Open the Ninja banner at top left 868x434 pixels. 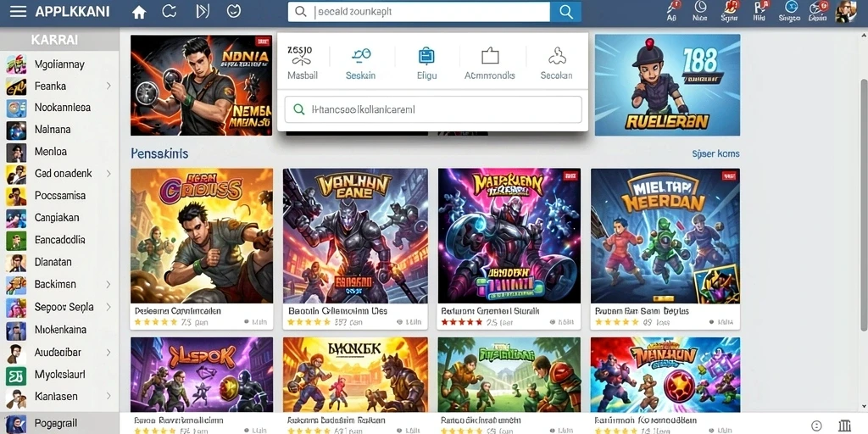202,86
